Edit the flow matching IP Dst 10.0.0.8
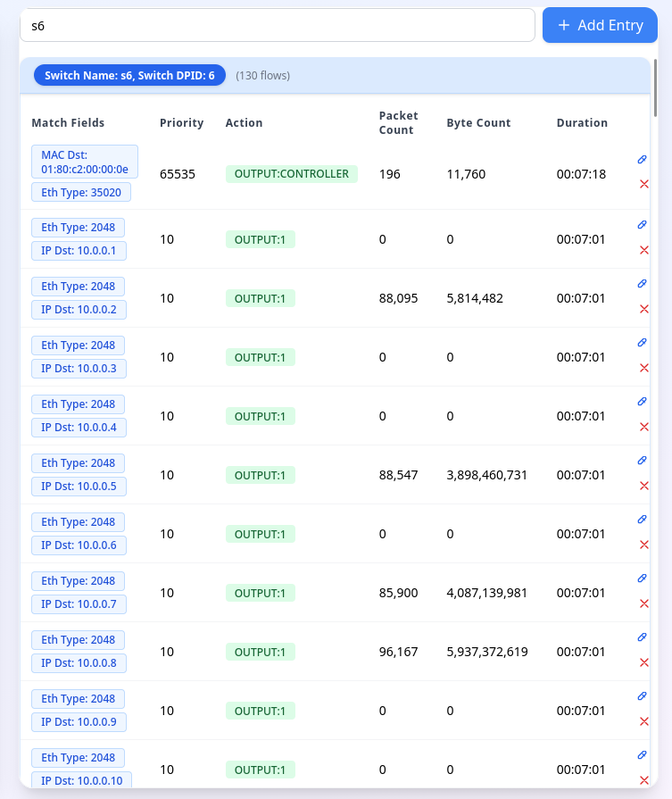This screenshot has height=799, width=672. [x=642, y=637]
